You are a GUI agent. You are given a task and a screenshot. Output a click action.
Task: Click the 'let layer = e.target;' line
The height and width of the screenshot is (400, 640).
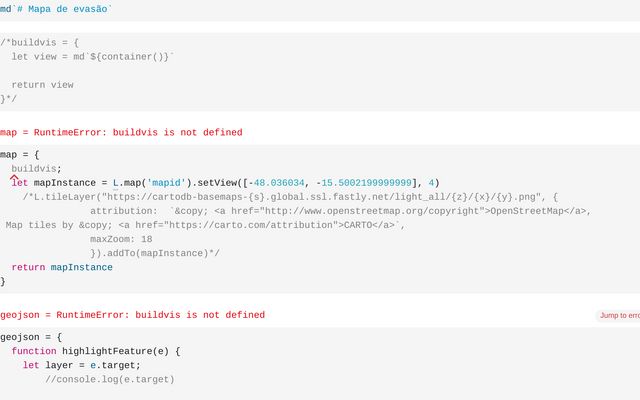pyautogui.click(x=82, y=365)
